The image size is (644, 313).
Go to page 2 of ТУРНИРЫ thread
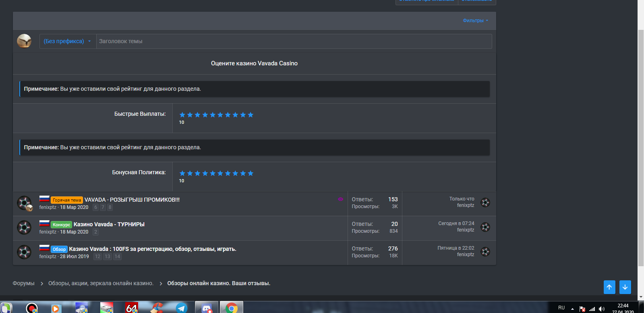pyautogui.click(x=95, y=232)
